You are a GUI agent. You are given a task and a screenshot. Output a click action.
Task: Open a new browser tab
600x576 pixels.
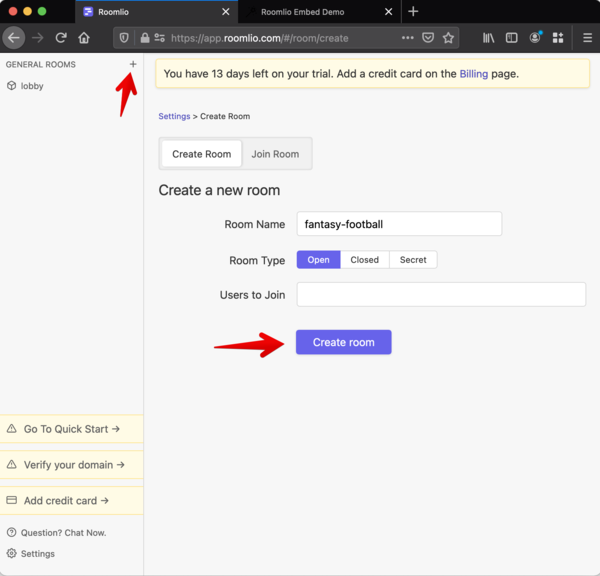[x=413, y=12]
